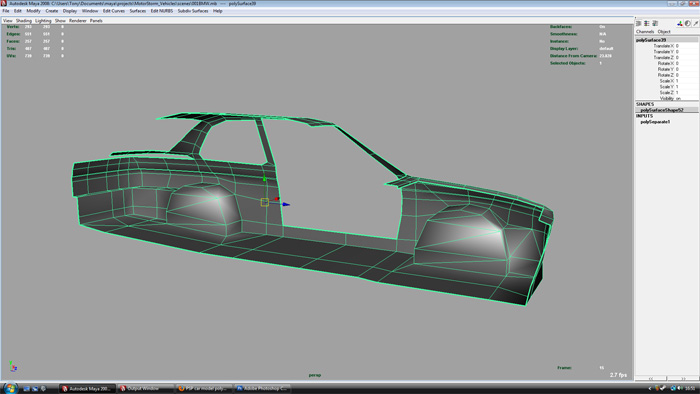700x394 pixels.
Task: Expand hidden system tray icons arrow
Action: (650, 389)
